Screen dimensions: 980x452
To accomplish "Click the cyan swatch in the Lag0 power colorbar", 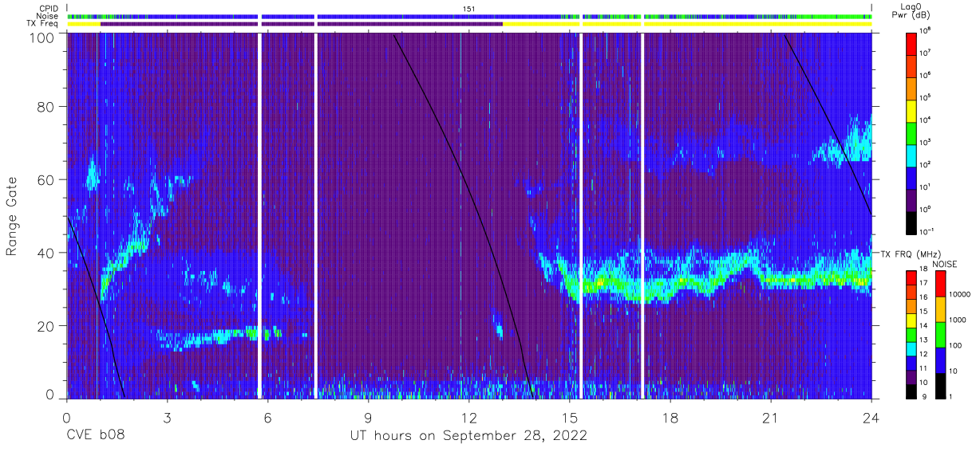I will tap(913, 154).
